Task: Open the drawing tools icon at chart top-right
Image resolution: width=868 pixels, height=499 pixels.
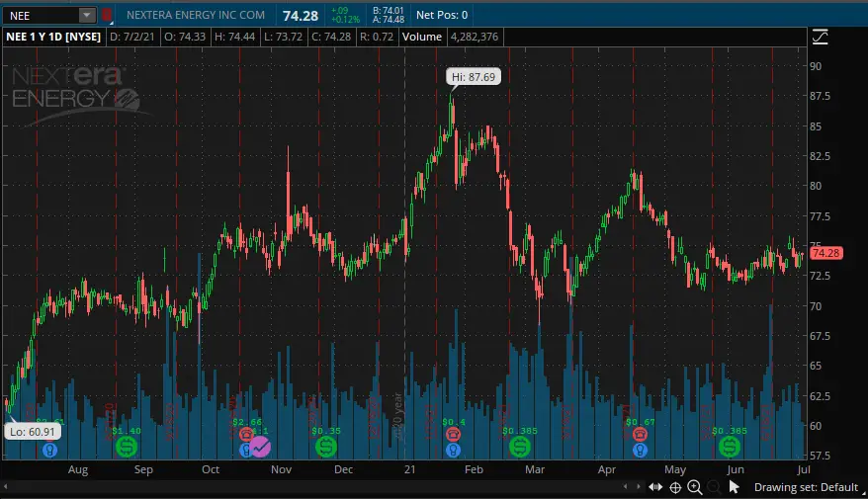Action: [820, 38]
